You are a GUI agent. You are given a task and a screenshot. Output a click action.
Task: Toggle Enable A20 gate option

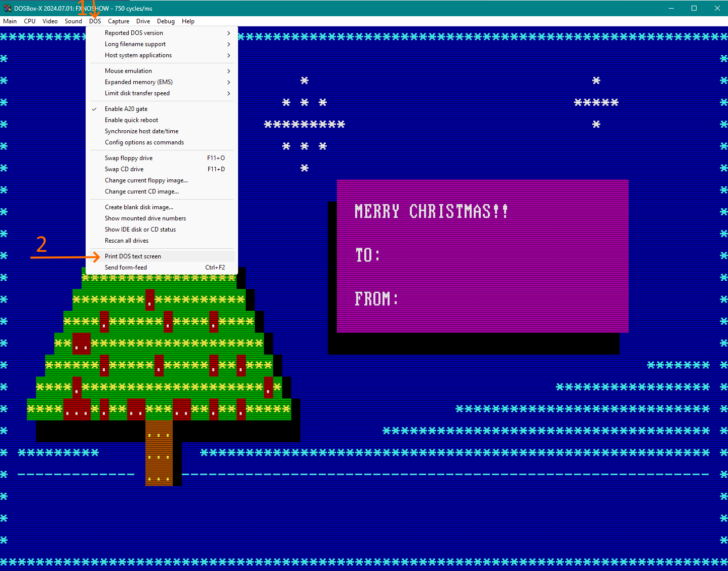coord(162,109)
